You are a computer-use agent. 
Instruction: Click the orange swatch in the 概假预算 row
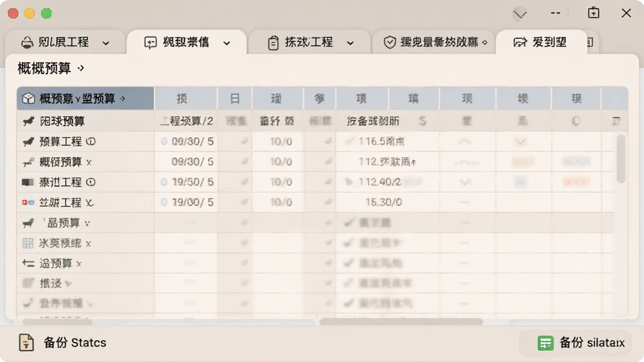point(523,162)
